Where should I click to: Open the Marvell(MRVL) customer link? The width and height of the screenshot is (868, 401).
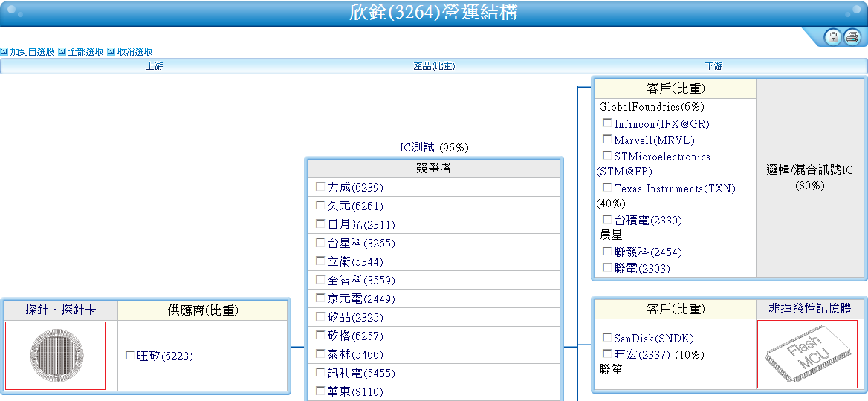[x=654, y=140]
